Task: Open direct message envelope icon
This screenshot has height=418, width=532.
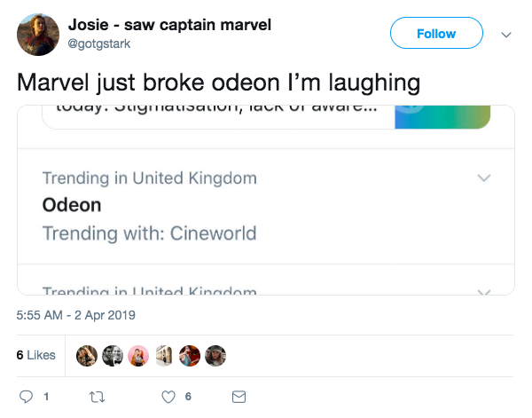Action: coord(238,396)
